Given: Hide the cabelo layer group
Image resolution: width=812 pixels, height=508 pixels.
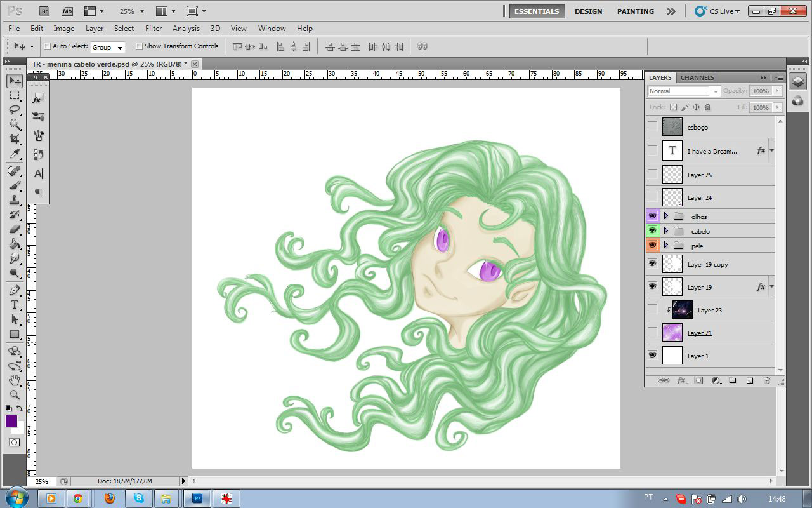Looking at the screenshot, I should click(x=652, y=231).
